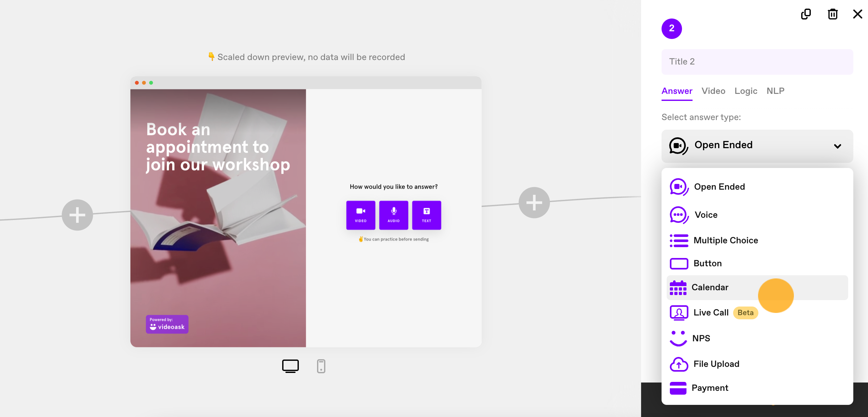Open the Logic tab
This screenshot has width=868, height=417.
(745, 91)
